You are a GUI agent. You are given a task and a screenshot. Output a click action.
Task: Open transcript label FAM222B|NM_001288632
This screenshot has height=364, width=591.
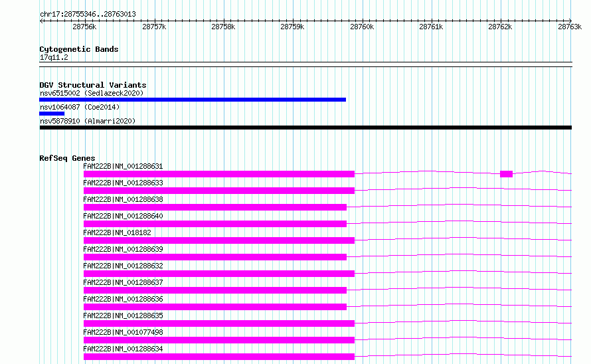[123, 266]
